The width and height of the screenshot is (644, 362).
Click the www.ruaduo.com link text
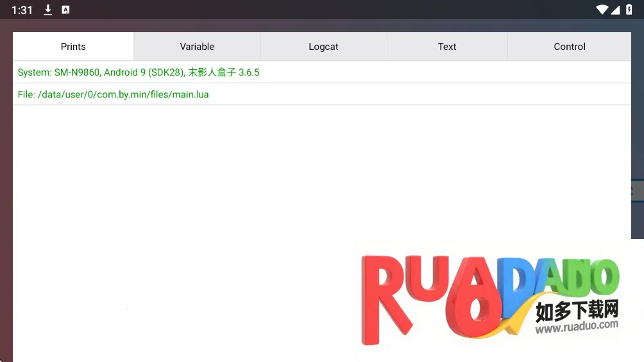(577, 327)
